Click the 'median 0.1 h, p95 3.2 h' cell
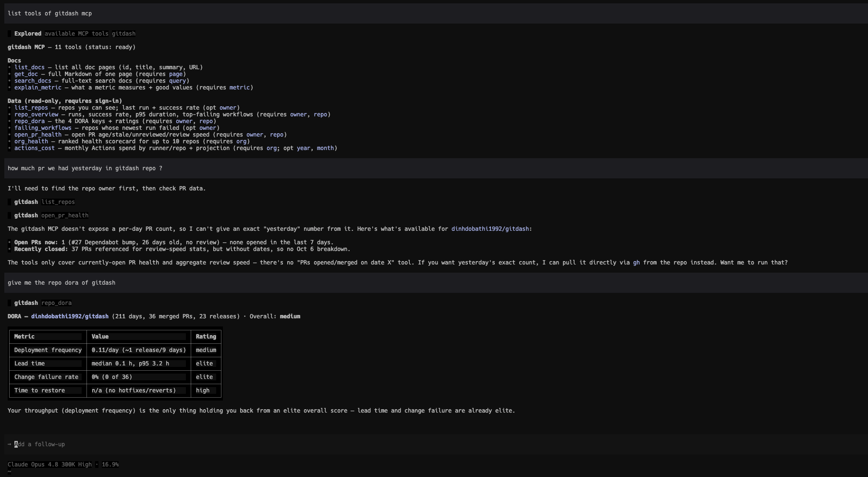This screenshot has width=868, height=477. 139,364
